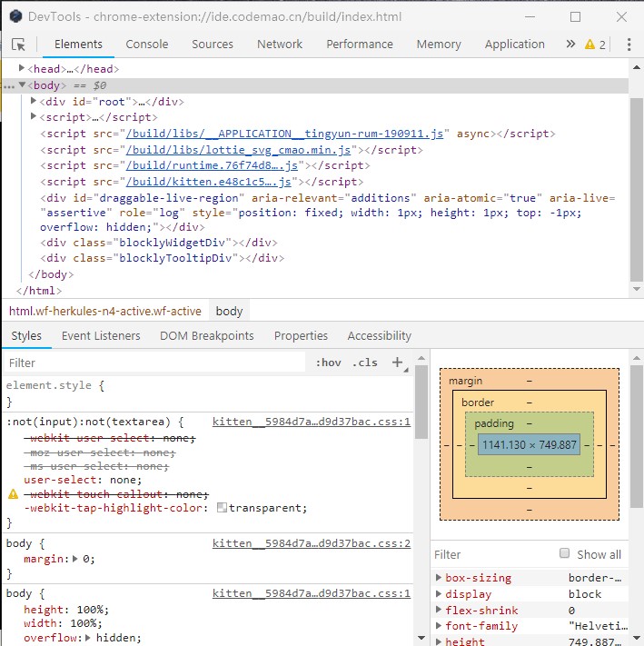Toggle the Show all computed styles checkbox

coord(565,553)
